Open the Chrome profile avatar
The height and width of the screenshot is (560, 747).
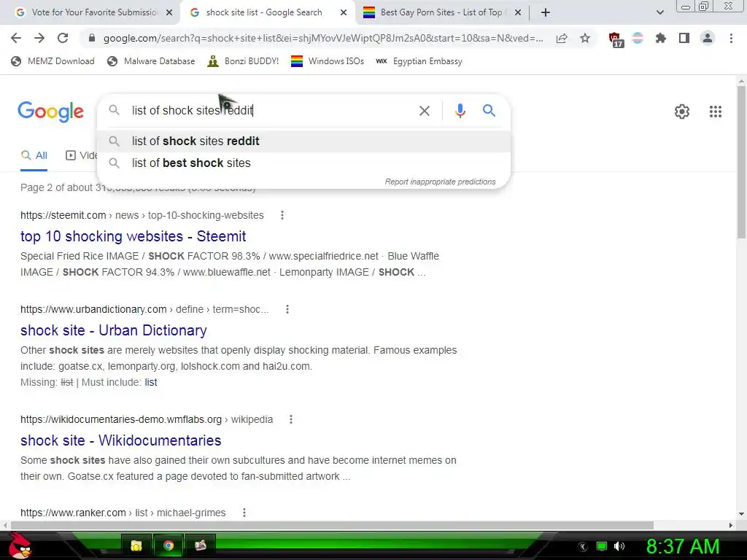708,38
